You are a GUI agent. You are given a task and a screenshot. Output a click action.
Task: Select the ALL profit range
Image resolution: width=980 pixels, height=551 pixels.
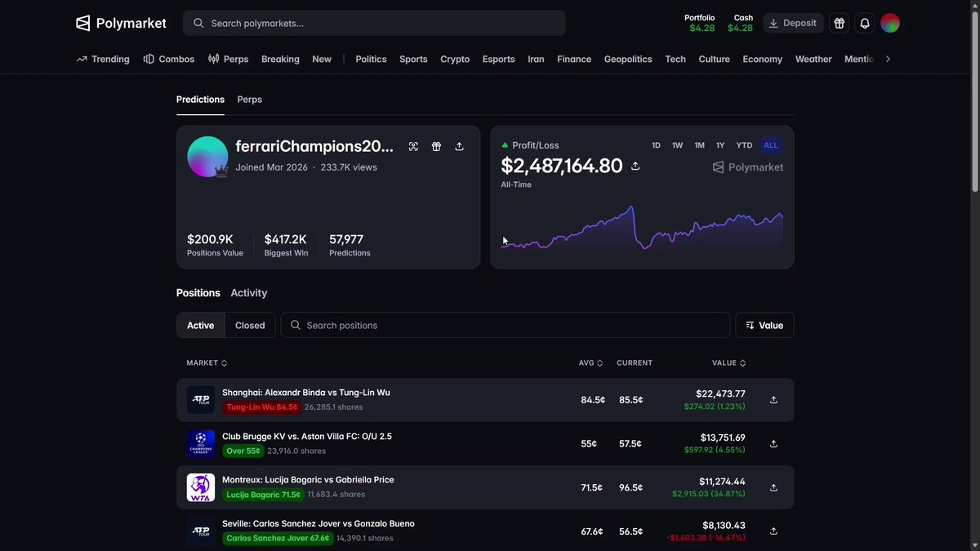771,145
